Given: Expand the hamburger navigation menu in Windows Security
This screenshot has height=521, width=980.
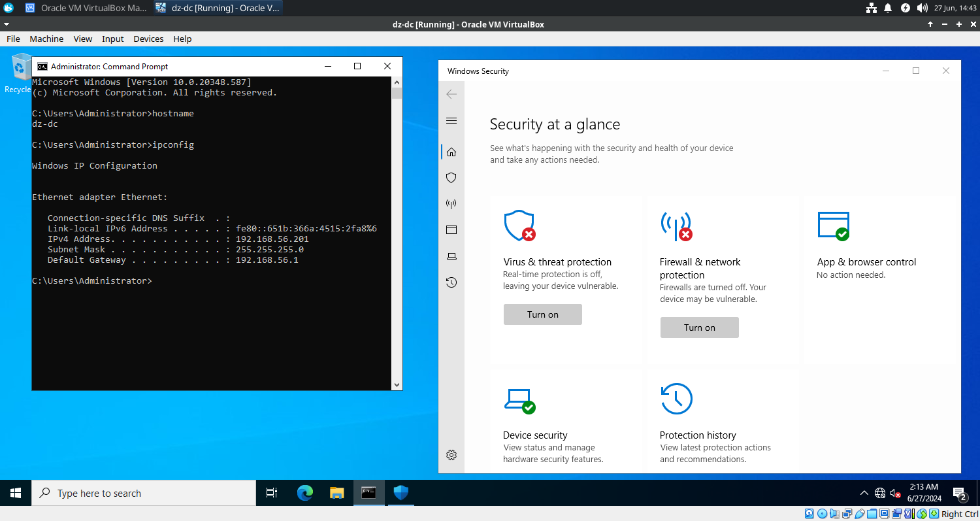Looking at the screenshot, I should tap(451, 121).
